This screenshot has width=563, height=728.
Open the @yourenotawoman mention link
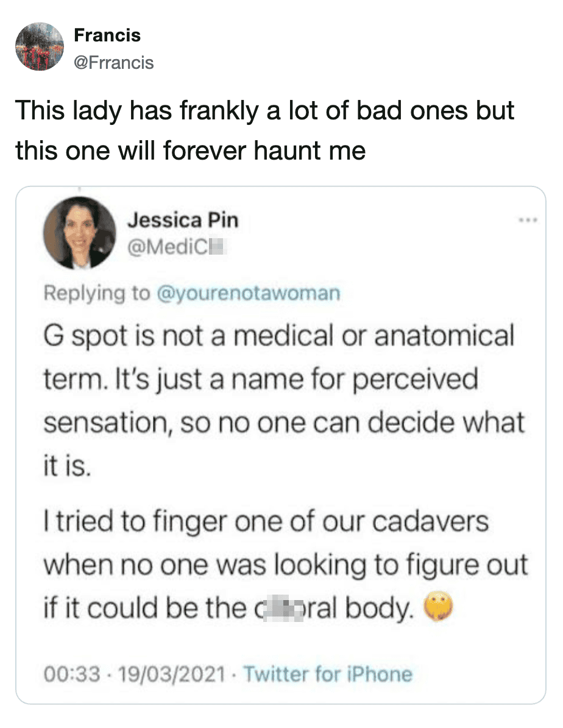[248, 293]
